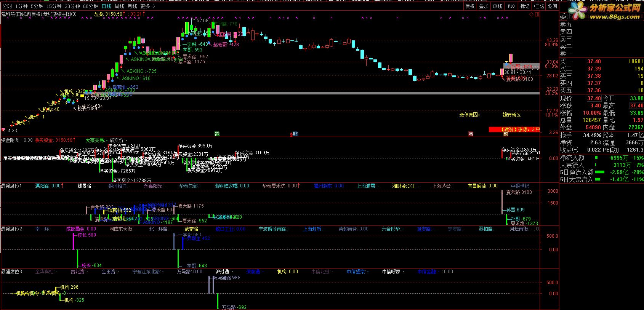
Task: Click the 标记 mark button
Action: pyautogui.click(x=525, y=6)
